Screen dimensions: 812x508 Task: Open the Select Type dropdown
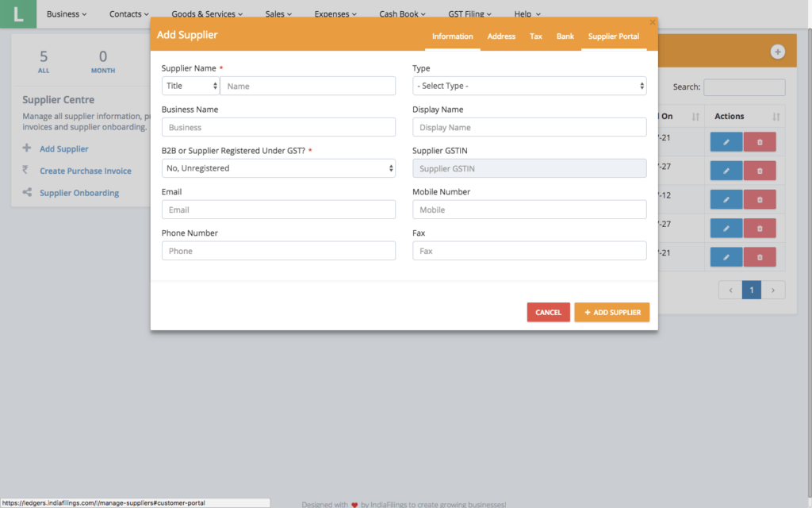click(x=529, y=86)
